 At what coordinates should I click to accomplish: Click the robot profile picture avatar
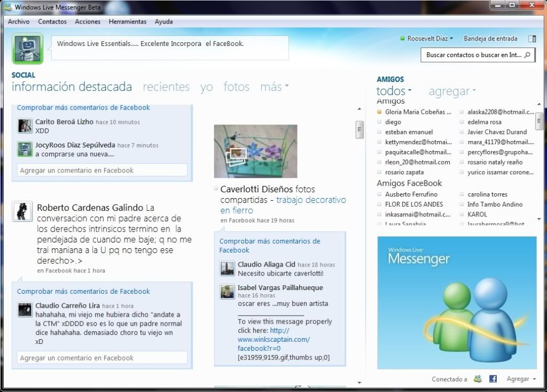click(x=28, y=49)
